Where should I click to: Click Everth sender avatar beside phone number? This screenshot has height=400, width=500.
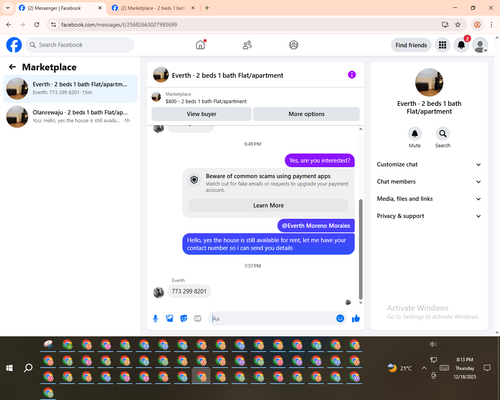coord(158,292)
